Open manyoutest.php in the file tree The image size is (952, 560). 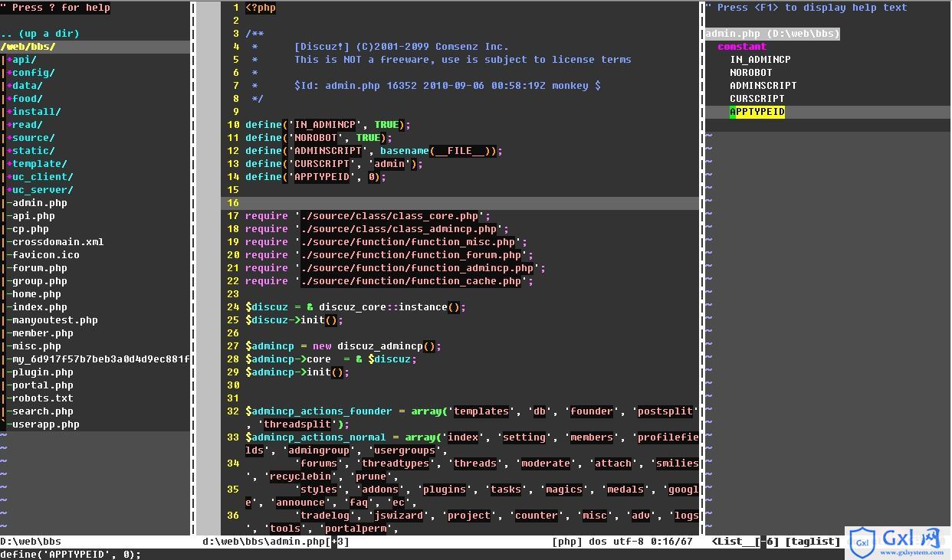click(55, 320)
